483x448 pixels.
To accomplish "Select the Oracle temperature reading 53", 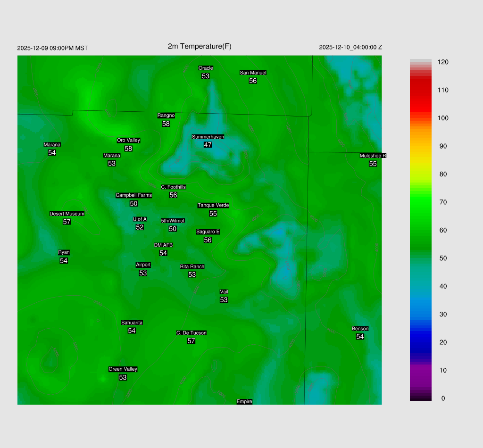I will pos(206,76).
